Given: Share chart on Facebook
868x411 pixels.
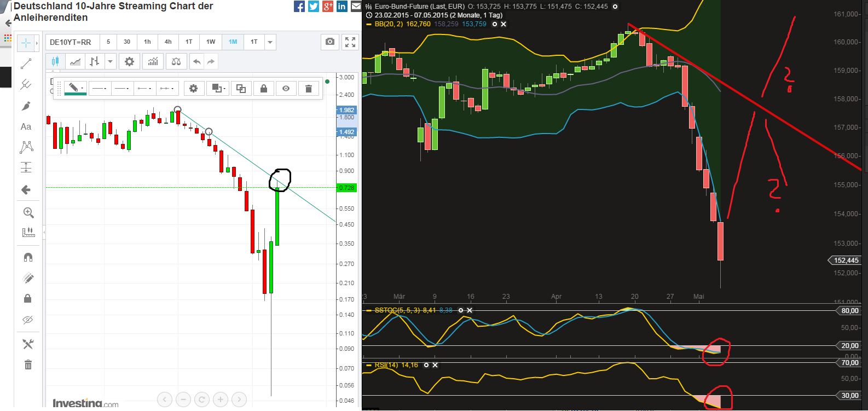Looking at the screenshot, I should pos(299,6).
